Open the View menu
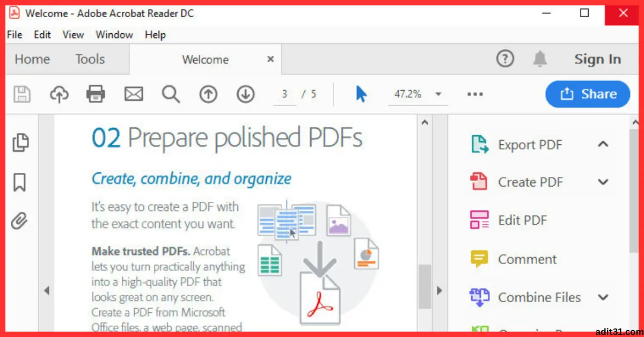 tap(73, 35)
